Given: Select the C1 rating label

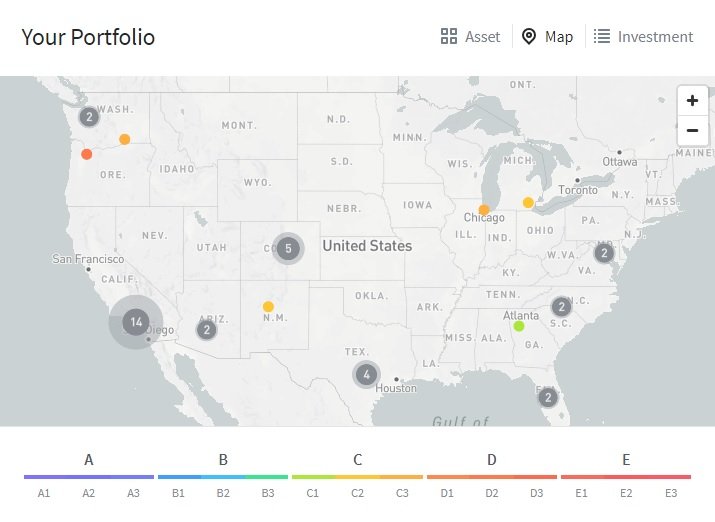Looking at the screenshot, I should tap(312, 493).
